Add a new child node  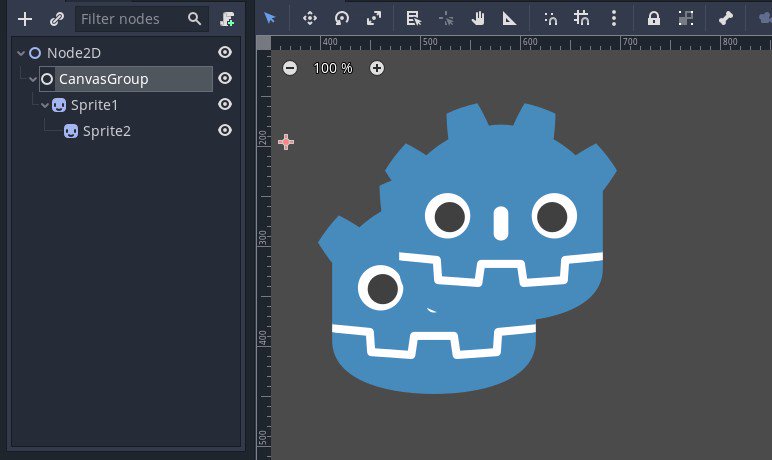pos(25,19)
